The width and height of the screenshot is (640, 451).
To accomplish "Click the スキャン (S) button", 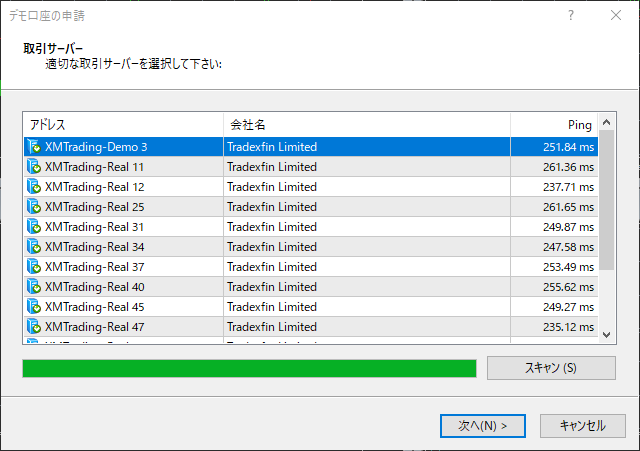I will (x=551, y=368).
